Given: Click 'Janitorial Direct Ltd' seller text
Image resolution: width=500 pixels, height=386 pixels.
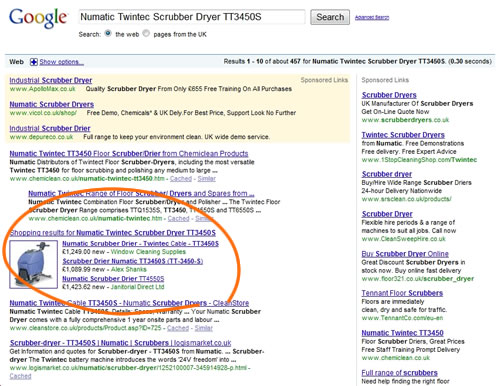Looking at the screenshot, I should tap(138, 287).
